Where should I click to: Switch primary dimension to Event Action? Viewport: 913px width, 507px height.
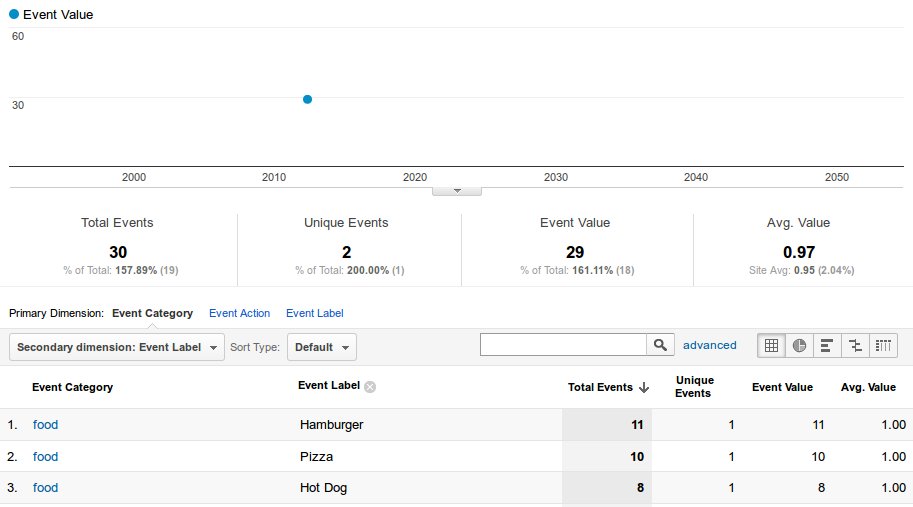pyautogui.click(x=239, y=313)
